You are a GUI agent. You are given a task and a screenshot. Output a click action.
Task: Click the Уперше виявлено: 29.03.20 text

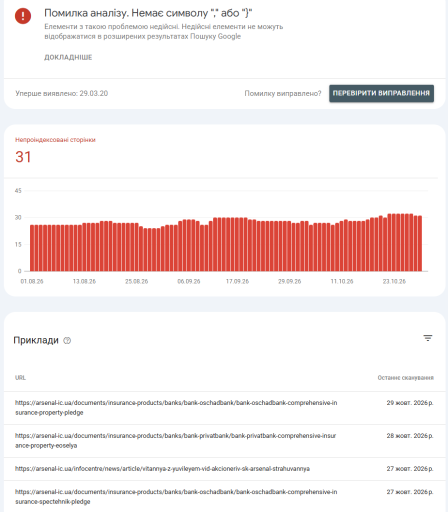click(62, 93)
